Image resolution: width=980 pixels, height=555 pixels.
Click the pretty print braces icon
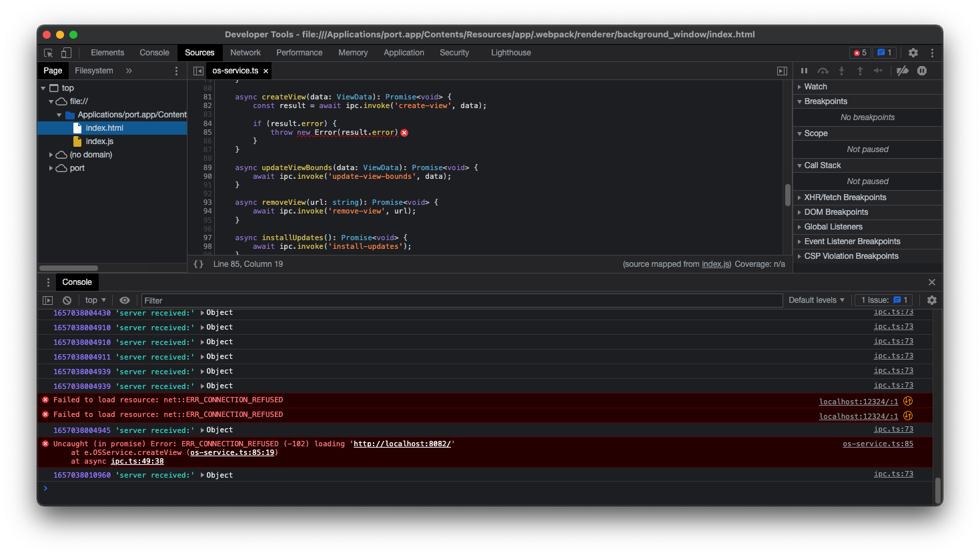(x=198, y=264)
